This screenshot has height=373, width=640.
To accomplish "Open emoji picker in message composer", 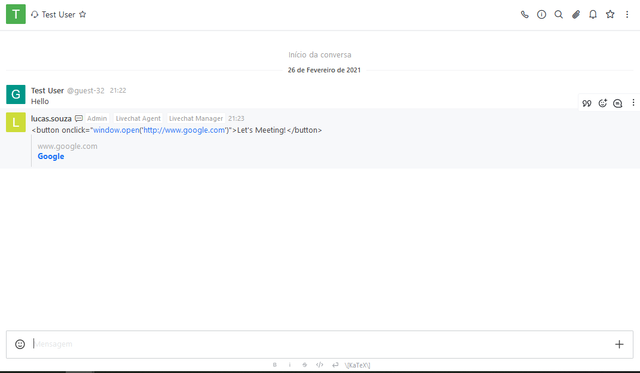I will click(20, 344).
